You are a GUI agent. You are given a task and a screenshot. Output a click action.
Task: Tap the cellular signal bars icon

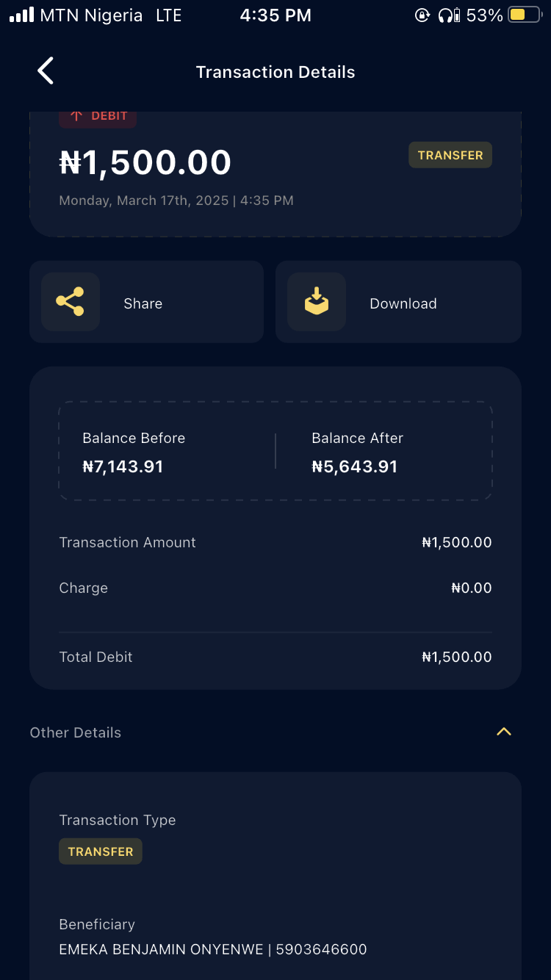(21, 15)
